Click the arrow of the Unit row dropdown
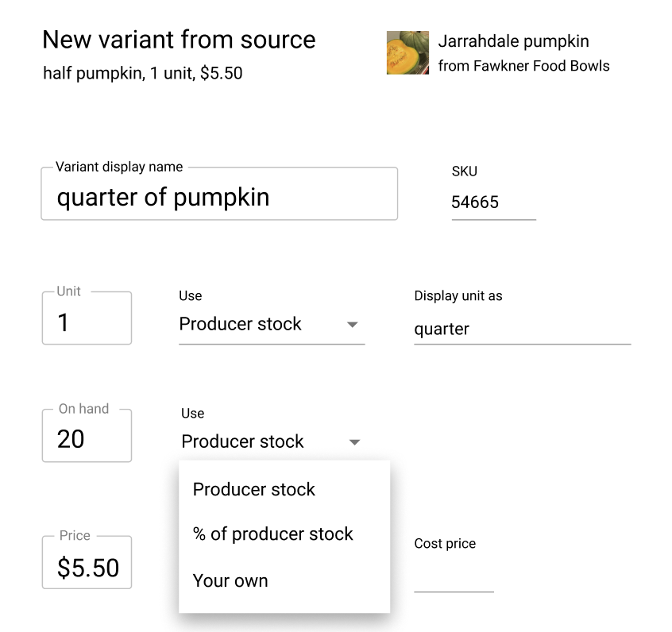 [x=353, y=325]
